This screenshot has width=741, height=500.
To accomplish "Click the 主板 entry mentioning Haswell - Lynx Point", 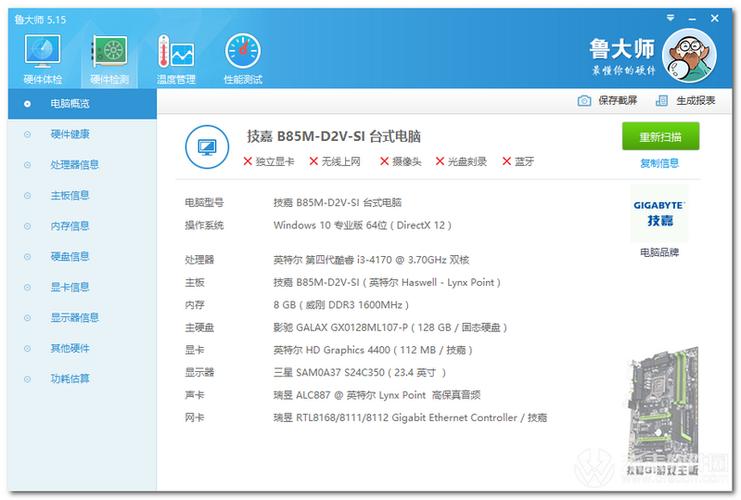I will point(387,283).
